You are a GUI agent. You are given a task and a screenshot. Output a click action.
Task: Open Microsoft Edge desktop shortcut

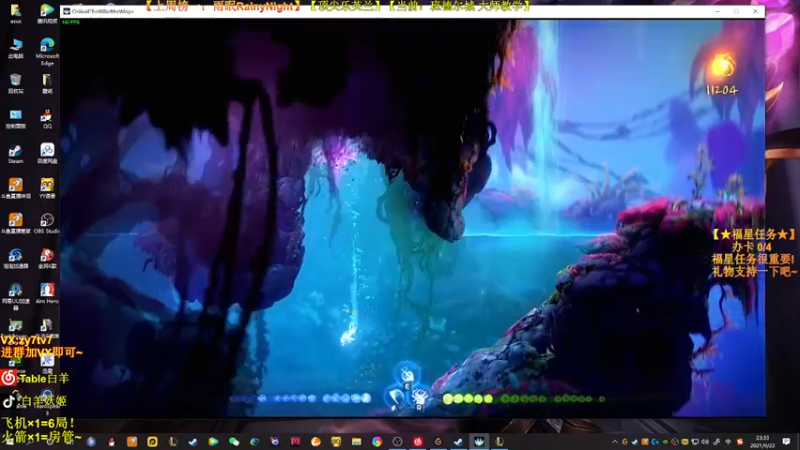[x=47, y=51]
